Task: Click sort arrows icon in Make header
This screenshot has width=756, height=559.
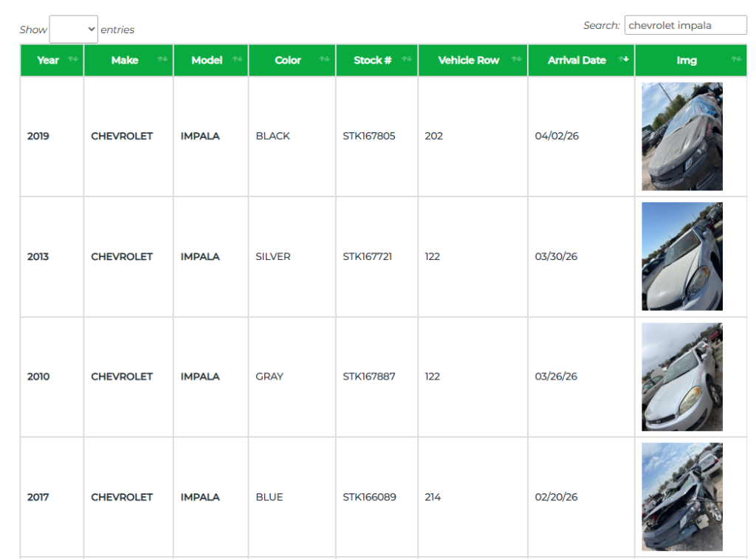Action: click(162, 59)
